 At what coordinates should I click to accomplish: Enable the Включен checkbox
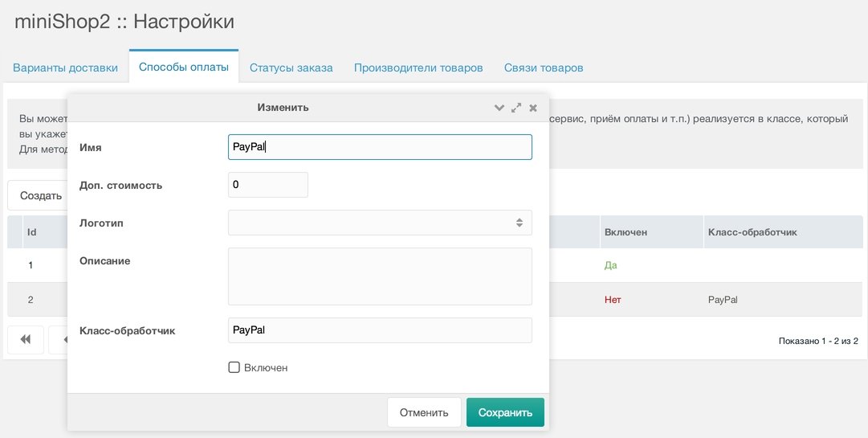coord(234,367)
